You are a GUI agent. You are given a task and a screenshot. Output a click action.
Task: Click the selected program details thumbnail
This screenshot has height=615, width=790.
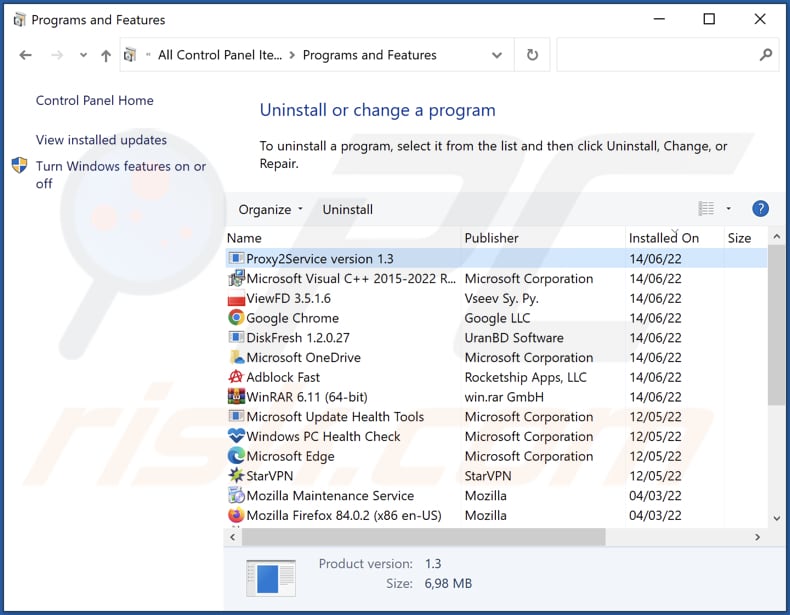point(271,578)
